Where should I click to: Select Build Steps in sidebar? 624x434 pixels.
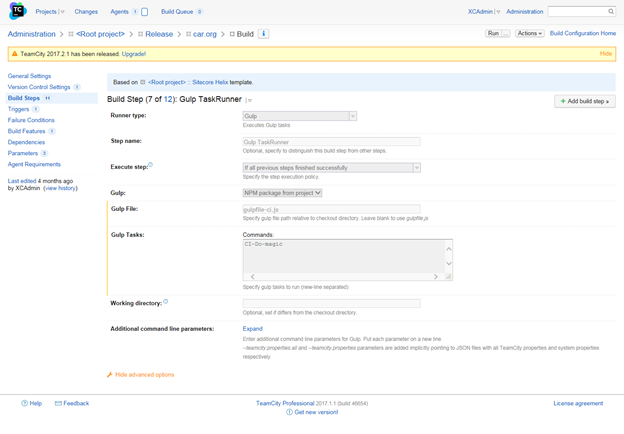coord(24,98)
